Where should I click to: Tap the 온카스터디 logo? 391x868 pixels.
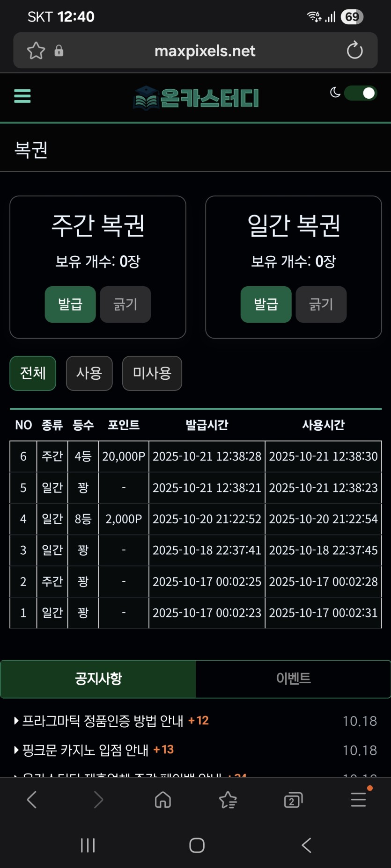(x=196, y=98)
